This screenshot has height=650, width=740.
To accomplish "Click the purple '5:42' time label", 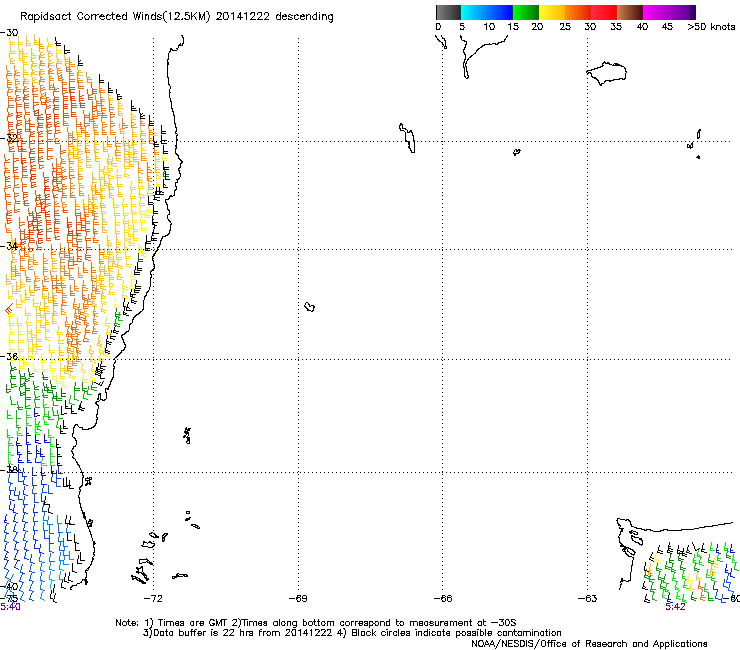I will pos(675,607).
